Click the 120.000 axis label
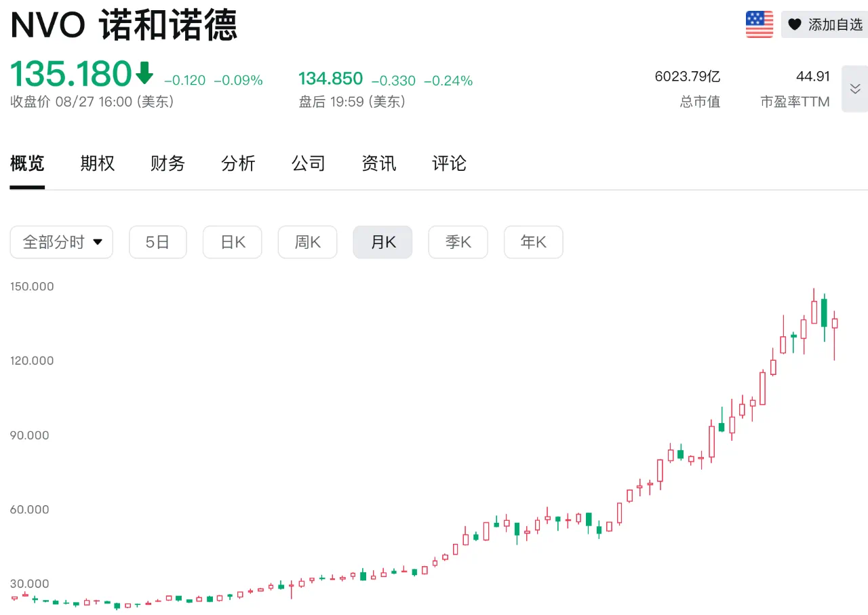Viewport: 868px width, 615px height. [x=32, y=361]
